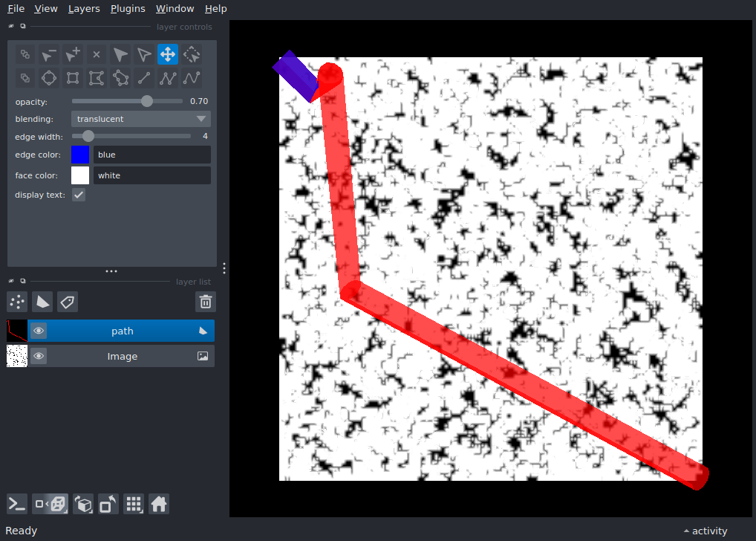Screen dimensions: 756x541
Task: Activate the path drawing tool
Action: (167, 78)
